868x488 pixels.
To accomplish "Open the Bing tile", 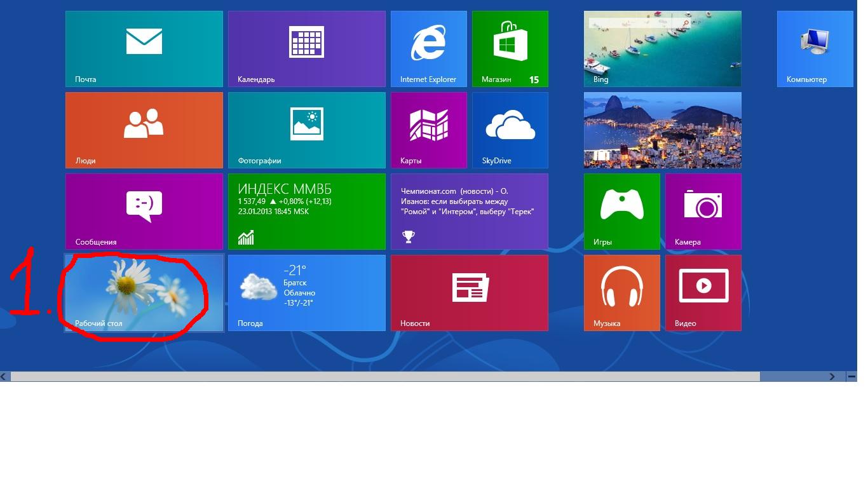I will point(663,49).
